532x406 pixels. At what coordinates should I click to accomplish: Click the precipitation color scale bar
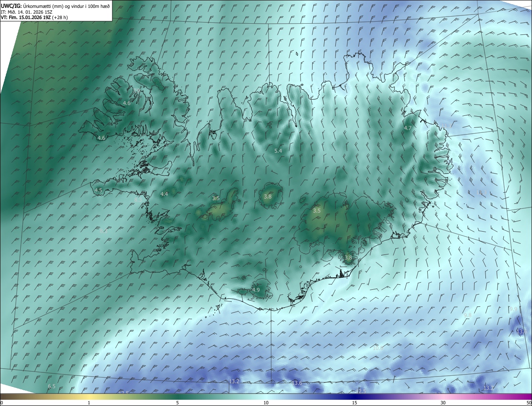tap(266, 397)
